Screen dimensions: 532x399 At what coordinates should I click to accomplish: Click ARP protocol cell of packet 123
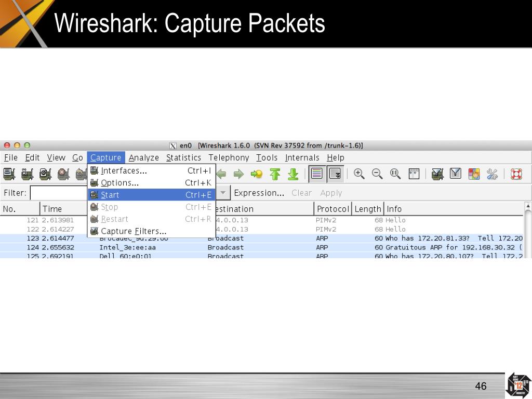(322, 238)
